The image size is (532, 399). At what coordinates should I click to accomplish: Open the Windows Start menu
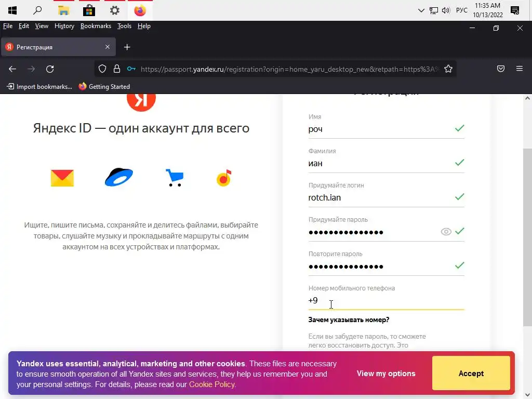12,10
